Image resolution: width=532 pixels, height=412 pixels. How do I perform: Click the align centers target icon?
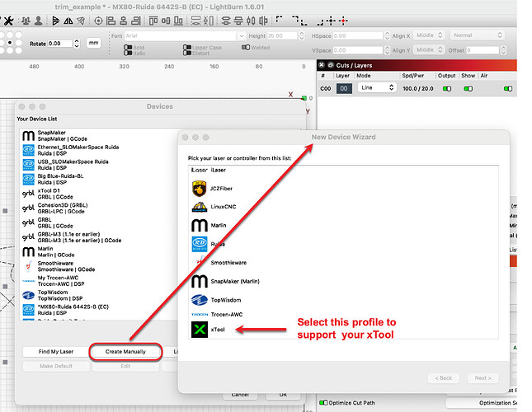98,21
